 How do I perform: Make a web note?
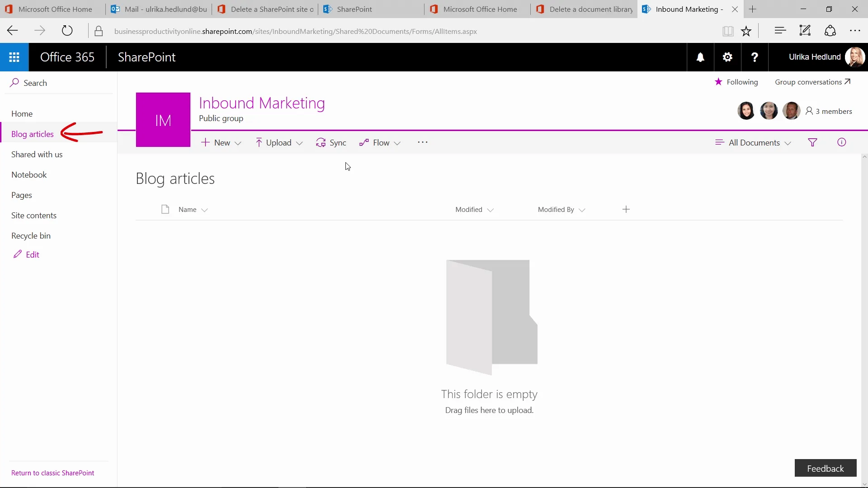coord(805,31)
